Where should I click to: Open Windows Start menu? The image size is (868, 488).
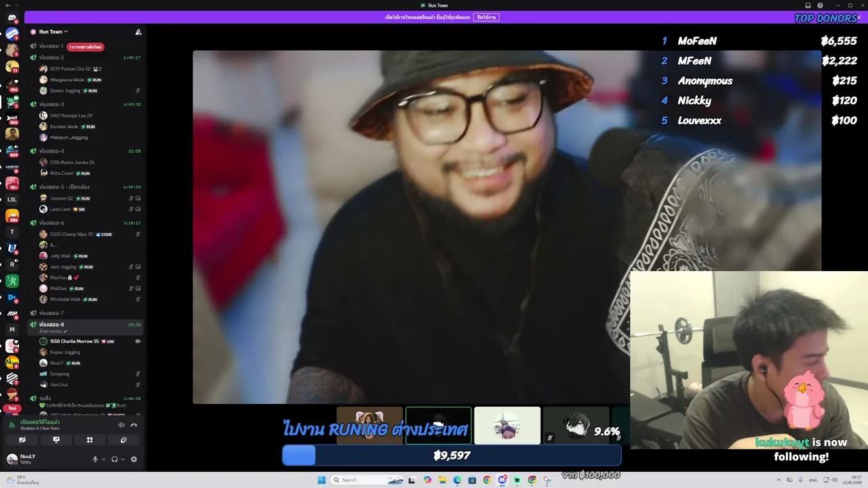[321, 480]
